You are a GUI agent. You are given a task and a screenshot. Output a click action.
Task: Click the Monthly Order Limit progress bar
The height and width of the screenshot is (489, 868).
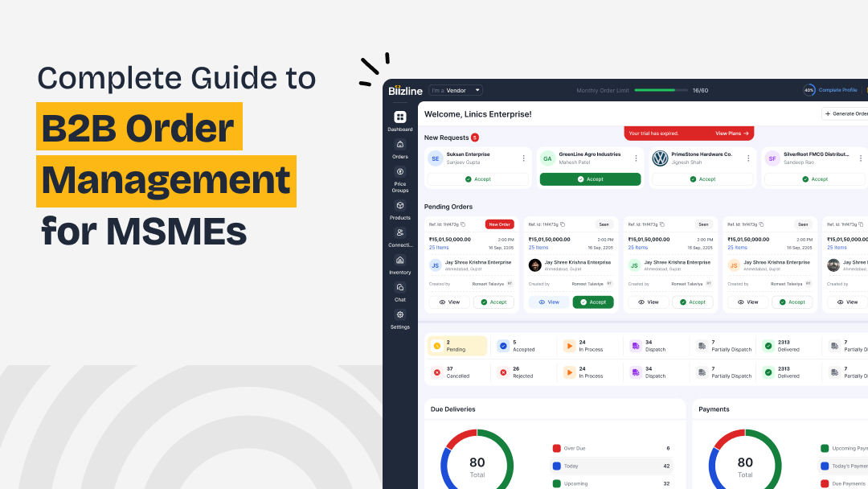(x=661, y=90)
